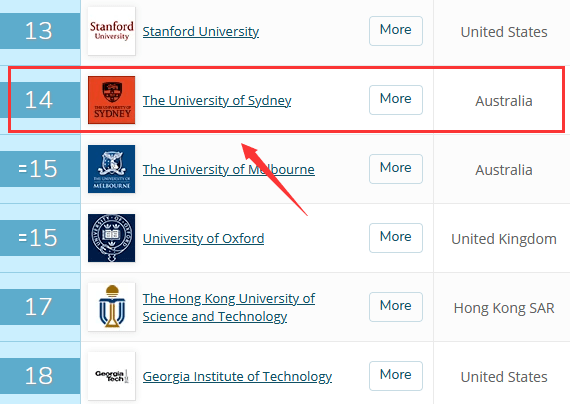570x404 pixels.
Task: Click the University of Melbourne crest
Action: 111,169
